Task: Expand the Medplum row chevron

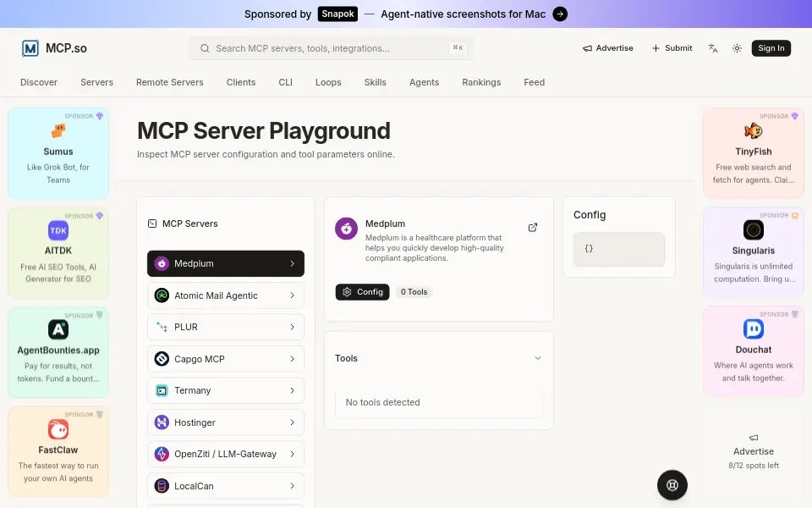Action: coord(292,263)
